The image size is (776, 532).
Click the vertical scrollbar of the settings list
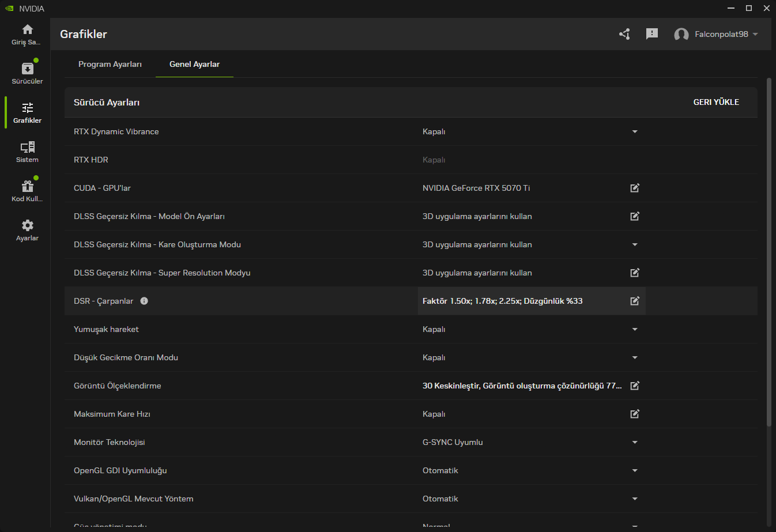(x=769, y=252)
